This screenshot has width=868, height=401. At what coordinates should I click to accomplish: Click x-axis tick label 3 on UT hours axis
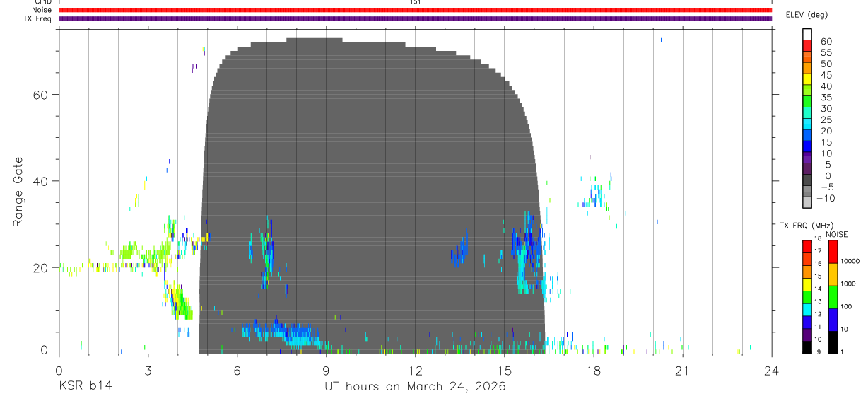[x=148, y=371]
